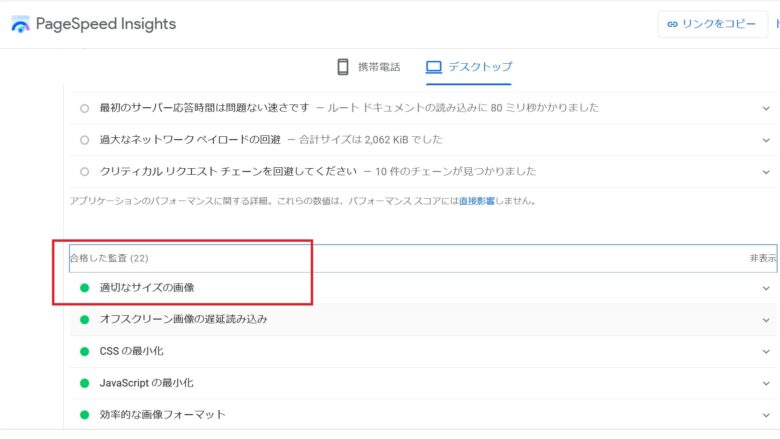The width and height of the screenshot is (780, 439).
Task: Click green dot beside 適切なサイズの画像
Action: [x=84, y=288]
